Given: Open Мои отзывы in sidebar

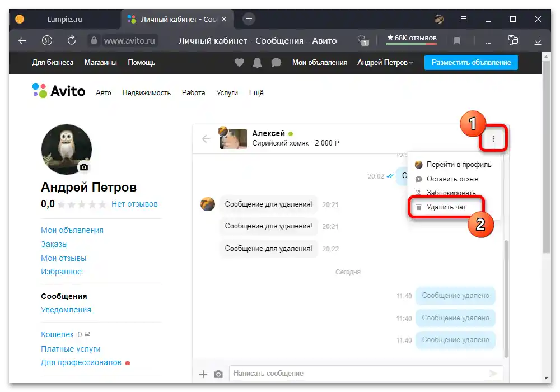Looking at the screenshot, I should (x=64, y=258).
